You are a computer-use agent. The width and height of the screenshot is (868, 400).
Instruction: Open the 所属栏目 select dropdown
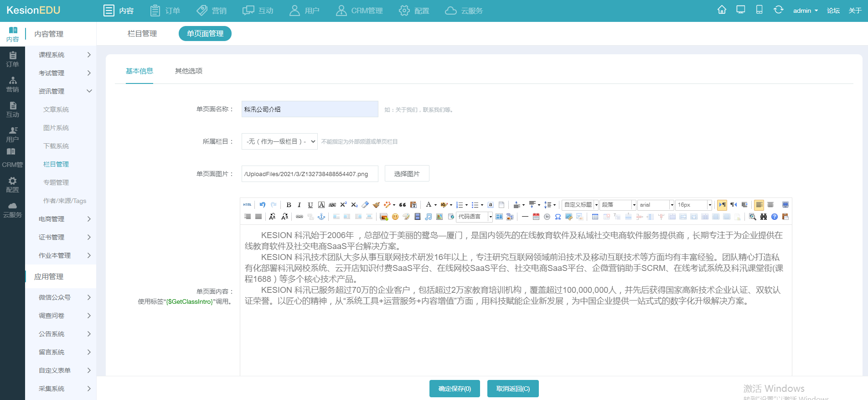280,141
